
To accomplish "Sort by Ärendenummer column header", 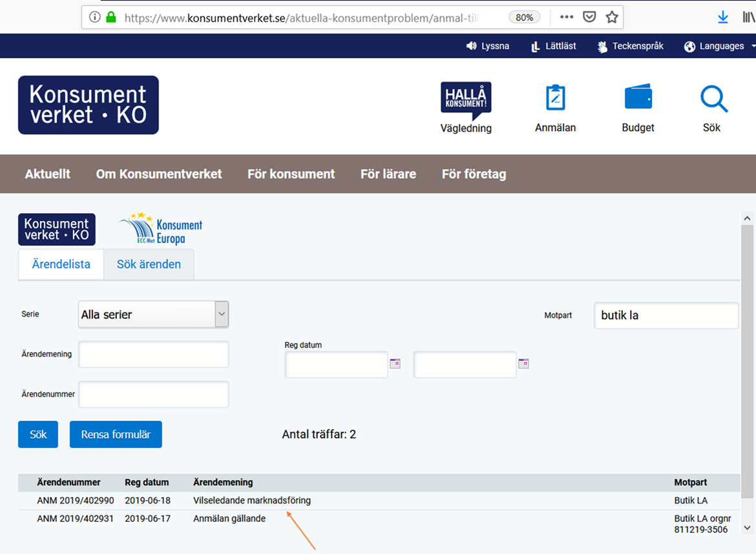I will (68, 482).
